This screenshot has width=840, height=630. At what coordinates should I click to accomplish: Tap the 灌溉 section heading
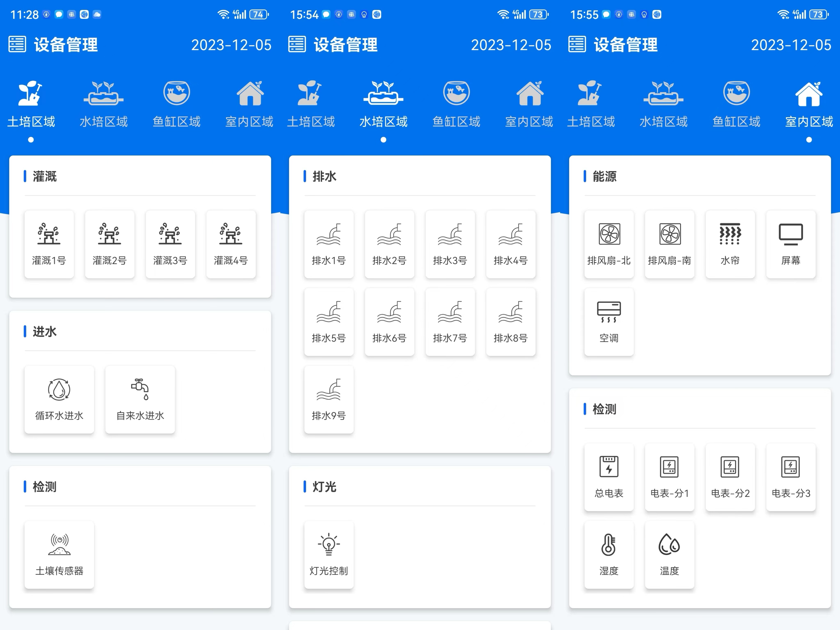(45, 177)
